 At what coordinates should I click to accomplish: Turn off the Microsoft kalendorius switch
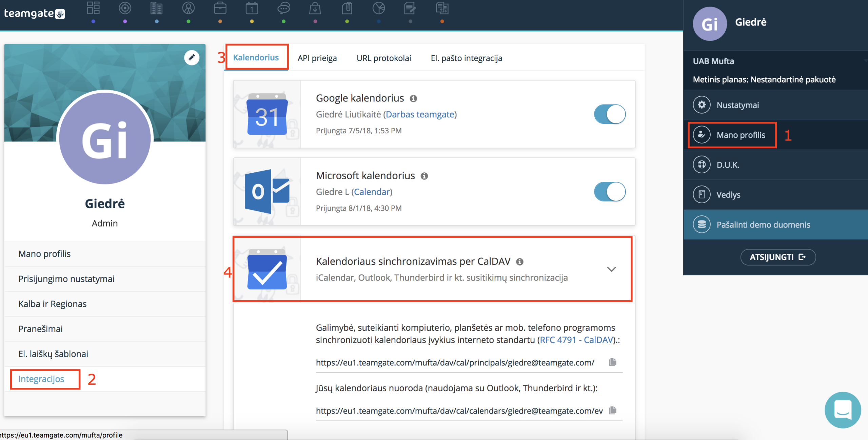pos(610,192)
